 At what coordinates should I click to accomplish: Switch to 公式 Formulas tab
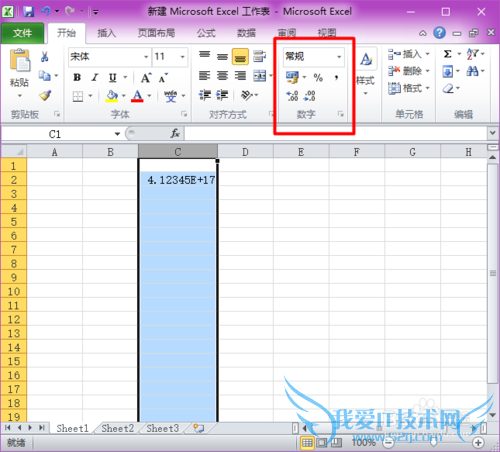point(206,33)
